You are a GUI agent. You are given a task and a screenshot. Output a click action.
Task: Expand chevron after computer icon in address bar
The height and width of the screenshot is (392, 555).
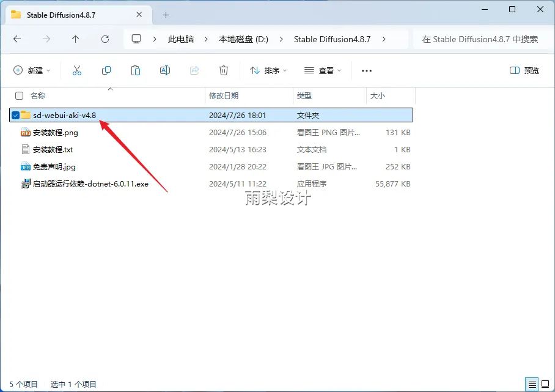[155, 39]
